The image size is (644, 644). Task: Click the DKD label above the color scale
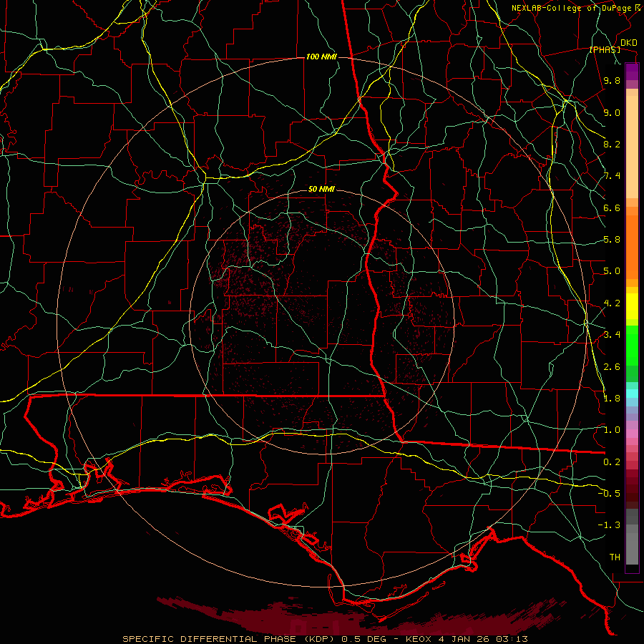[x=628, y=43]
